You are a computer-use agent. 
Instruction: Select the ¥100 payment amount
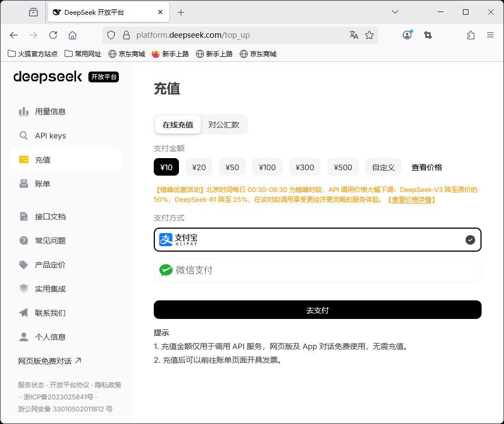click(x=268, y=167)
